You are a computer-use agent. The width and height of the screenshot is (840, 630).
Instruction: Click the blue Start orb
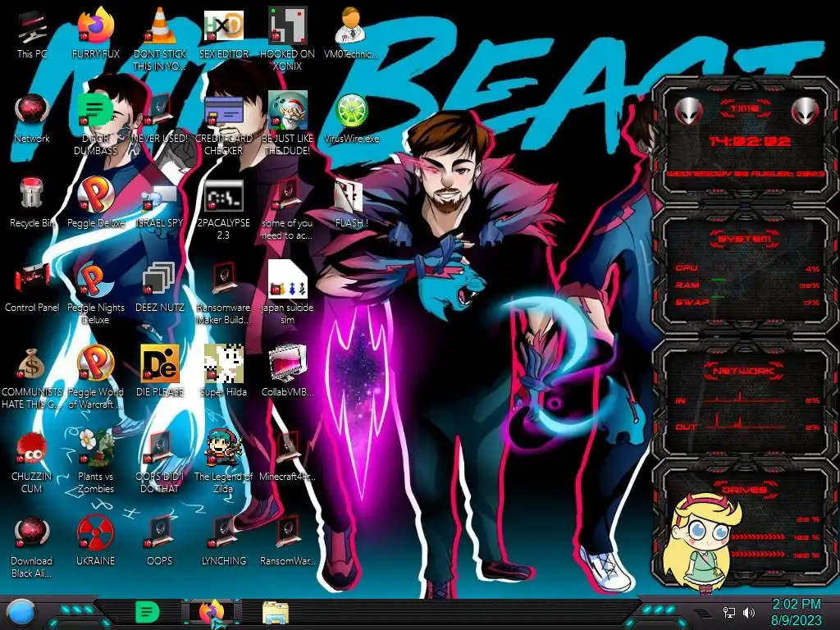point(21,612)
